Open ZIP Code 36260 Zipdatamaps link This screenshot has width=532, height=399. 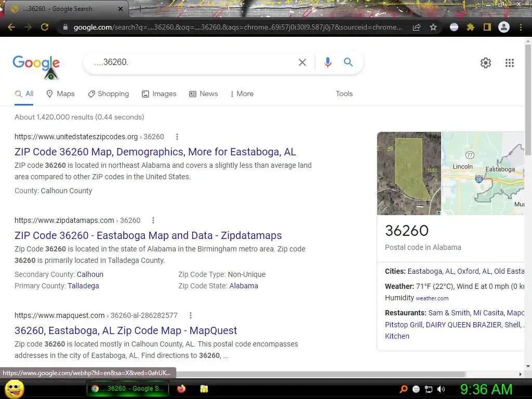pyautogui.click(x=148, y=235)
